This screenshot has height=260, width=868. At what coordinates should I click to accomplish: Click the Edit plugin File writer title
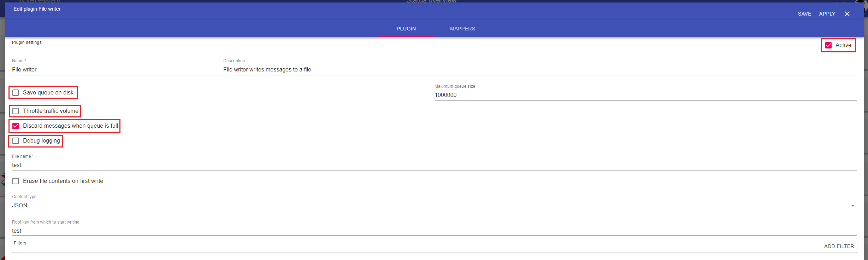[x=37, y=9]
